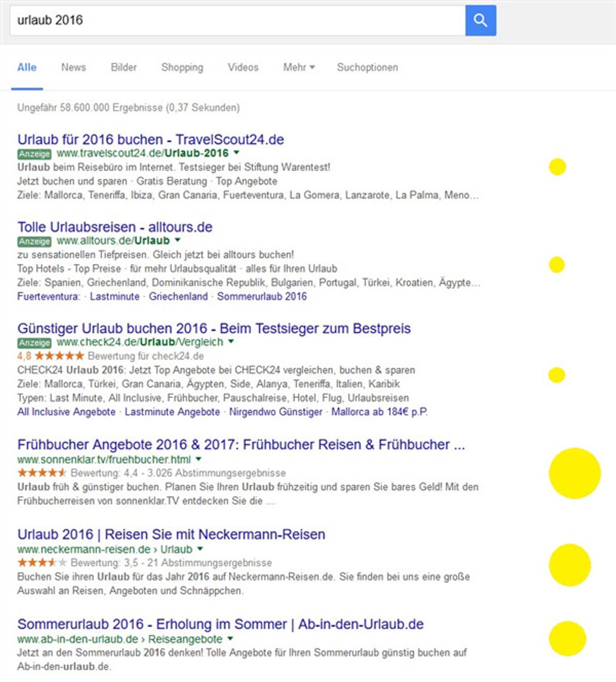
Task: Click the star rating for check24.de
Action: (x=59, y=355)
